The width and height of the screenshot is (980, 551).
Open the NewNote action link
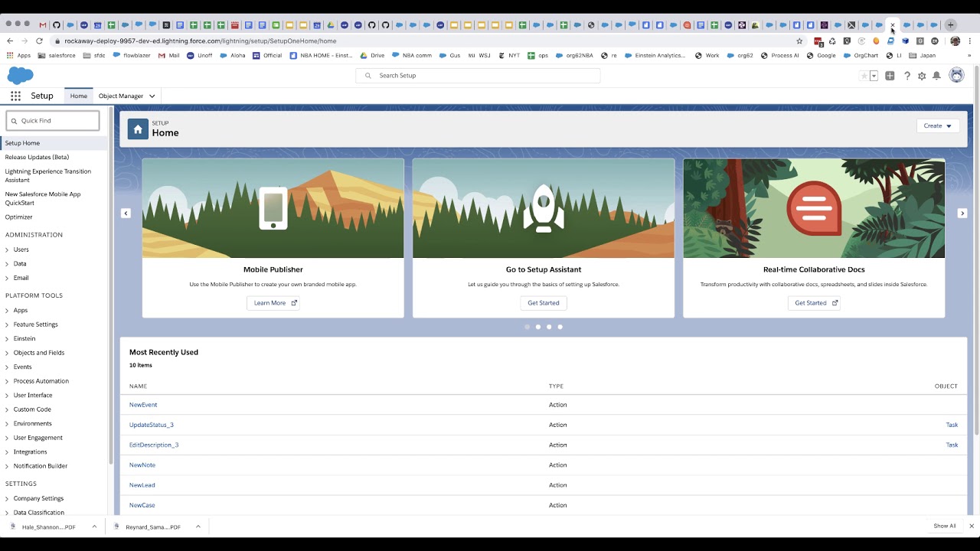142,465
